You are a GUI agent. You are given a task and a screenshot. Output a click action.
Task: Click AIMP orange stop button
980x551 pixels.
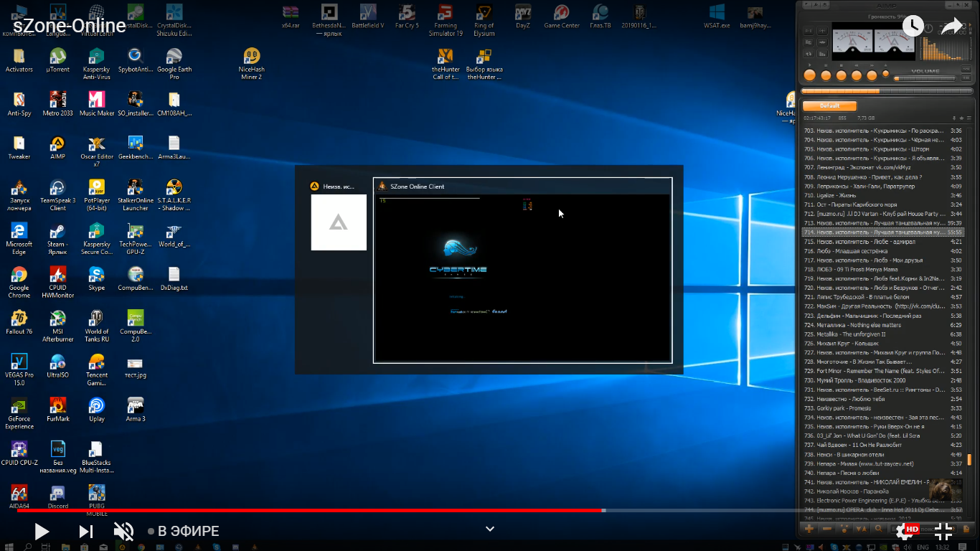(841, 75)
